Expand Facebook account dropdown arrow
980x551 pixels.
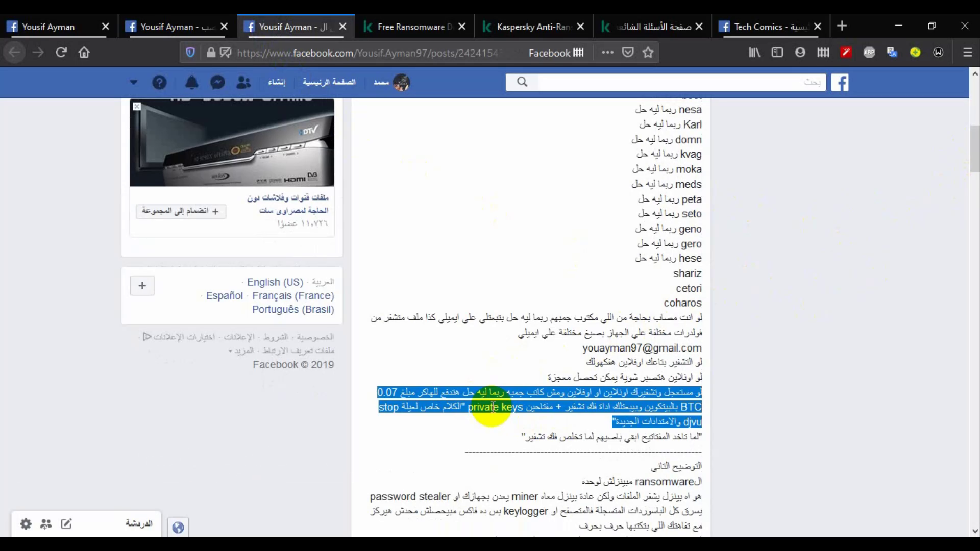pos(134,82)
